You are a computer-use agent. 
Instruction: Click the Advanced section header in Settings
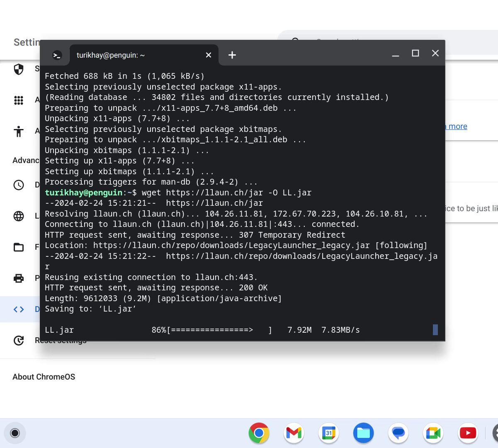[x=26, y=161]
